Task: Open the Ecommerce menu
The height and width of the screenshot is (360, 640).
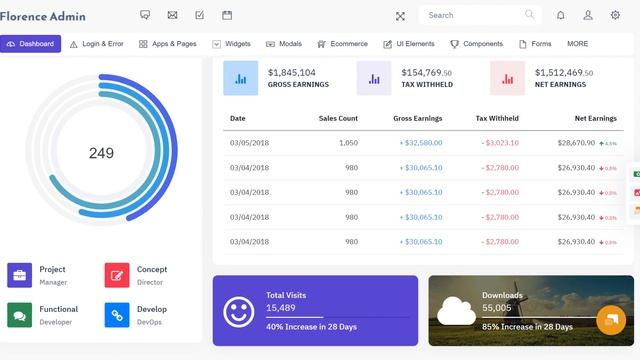Action: 342,44
